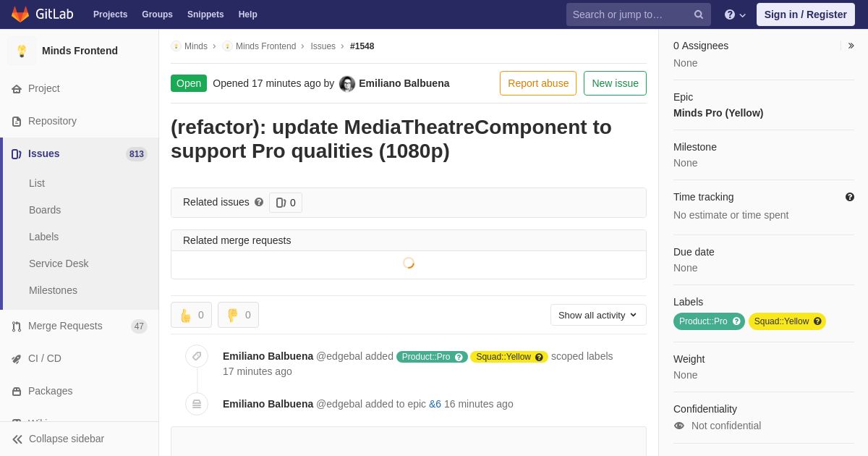Open the Emiliano Balbuena author link

[x=404, y=83]
